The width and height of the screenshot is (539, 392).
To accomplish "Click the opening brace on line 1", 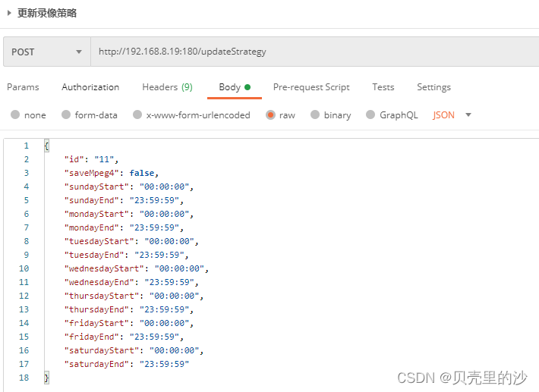I will [47, 146].
